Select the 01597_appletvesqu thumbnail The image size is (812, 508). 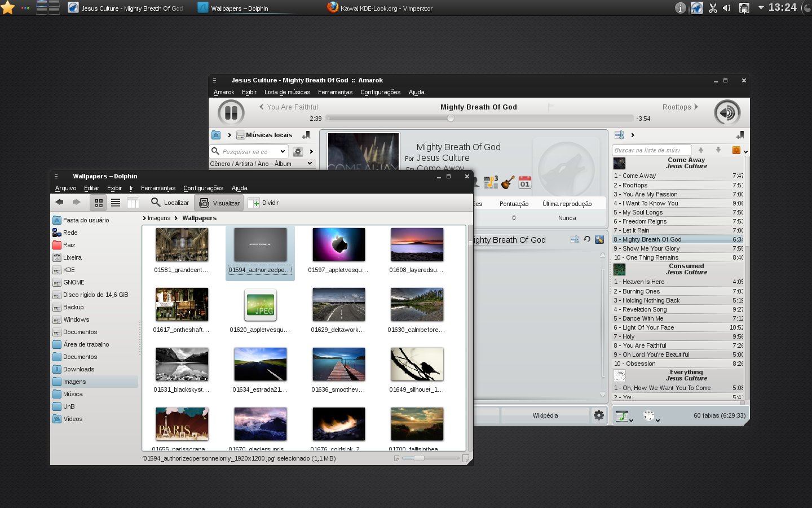point(338,244)
